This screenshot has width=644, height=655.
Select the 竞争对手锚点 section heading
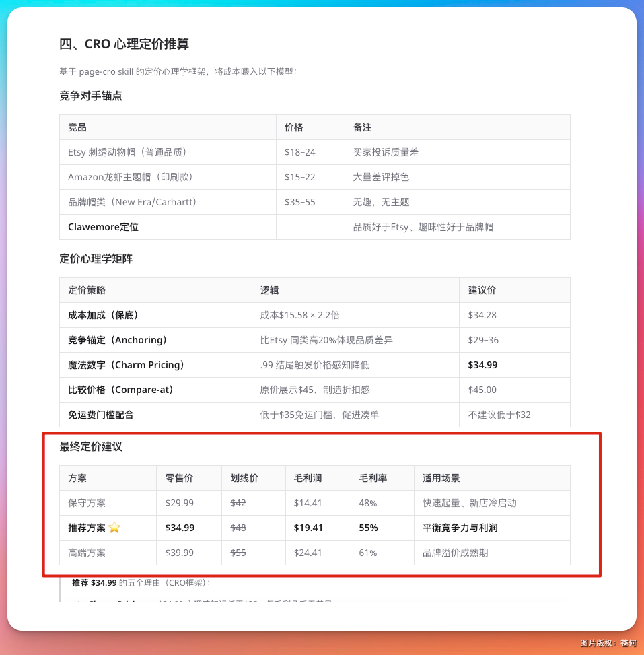91,96
